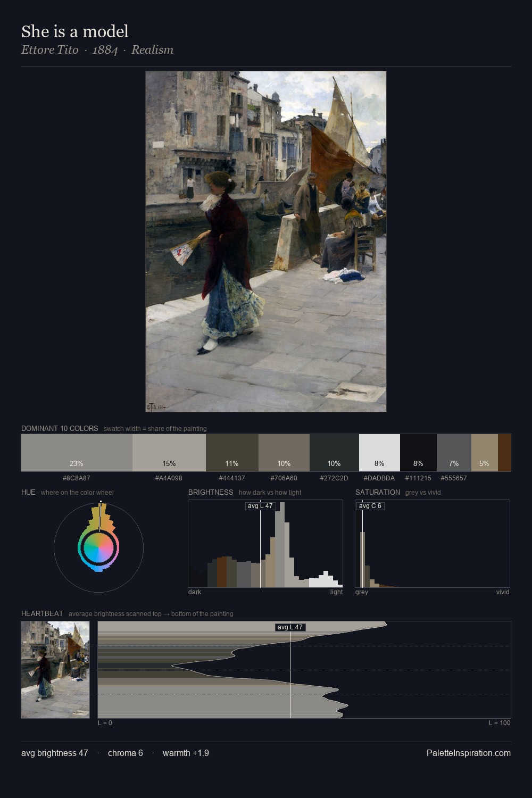Click the hex label #706A60
This screenshot has width=532, height=798.
tap(284, 478)
